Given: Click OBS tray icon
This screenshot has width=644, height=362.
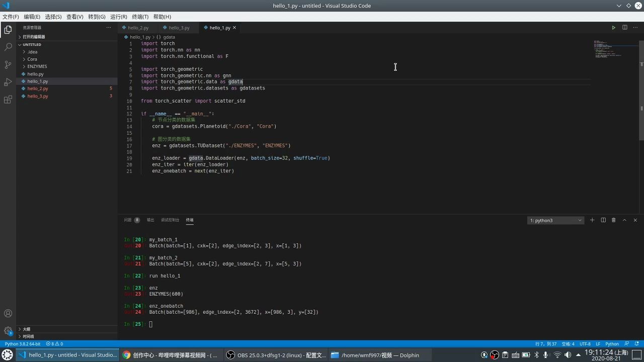Looking at the screenshot, I should [495, 355].
